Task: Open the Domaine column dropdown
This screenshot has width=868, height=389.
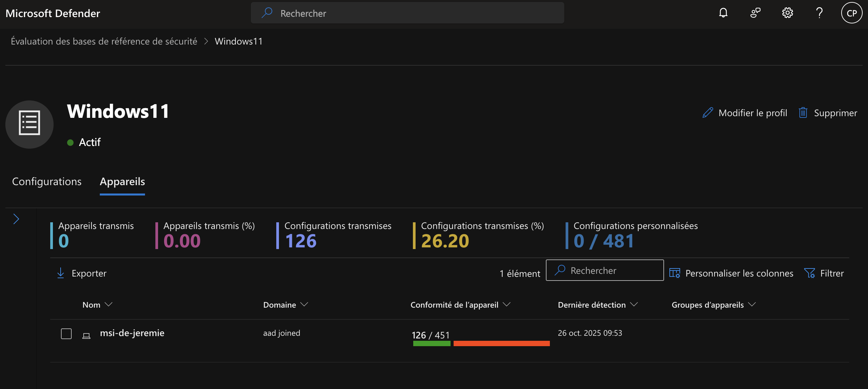Action: (304, 304)
